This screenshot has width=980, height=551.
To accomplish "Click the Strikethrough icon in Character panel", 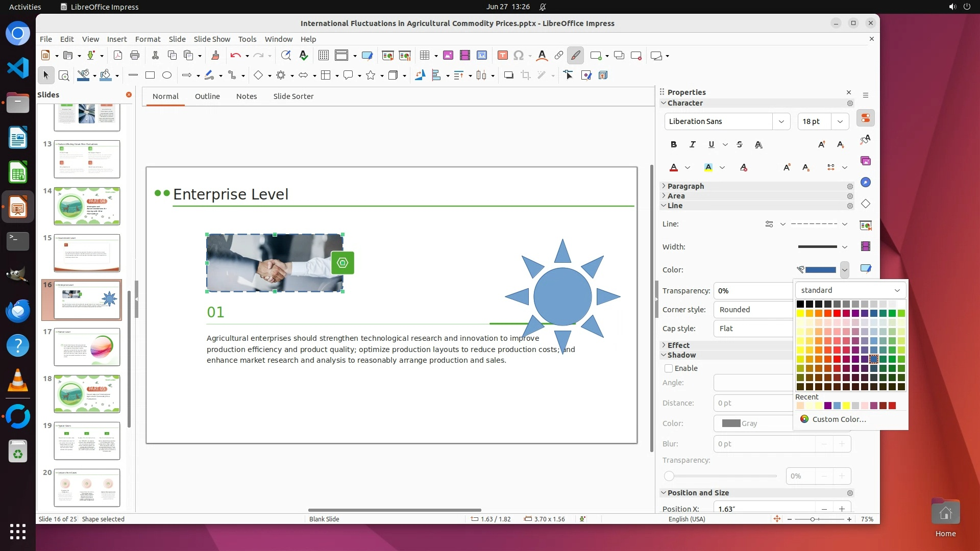I will coord(740,144).
